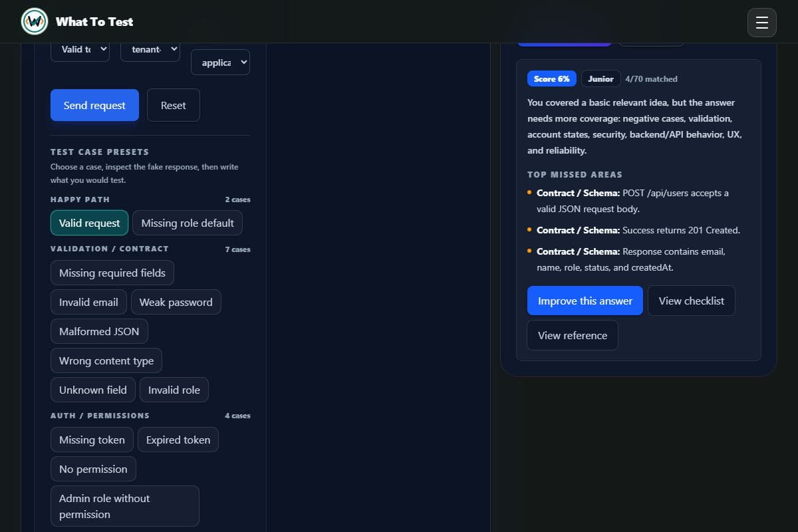Click the "Success returns 201 Created" item

(x=638, y=230)
